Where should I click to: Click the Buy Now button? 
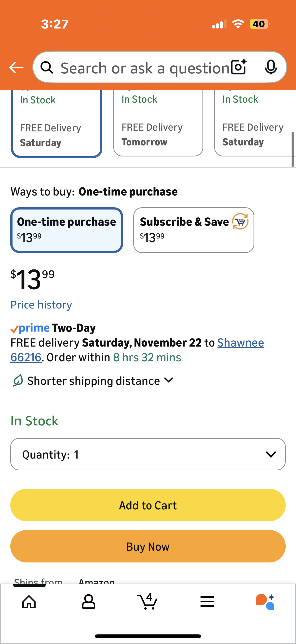click(148, 546)
